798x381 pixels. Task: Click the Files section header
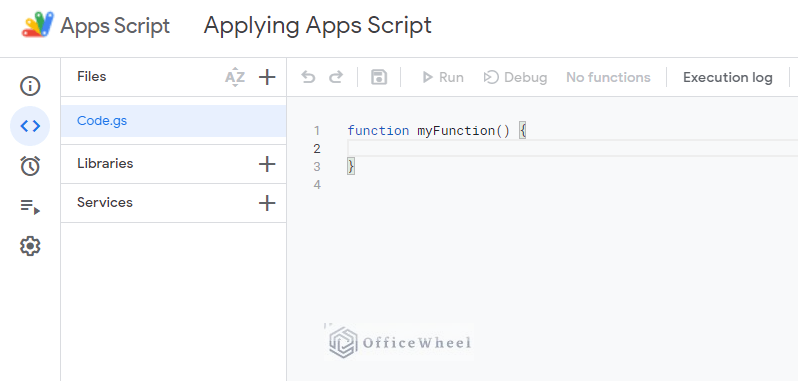coord(92,76)
